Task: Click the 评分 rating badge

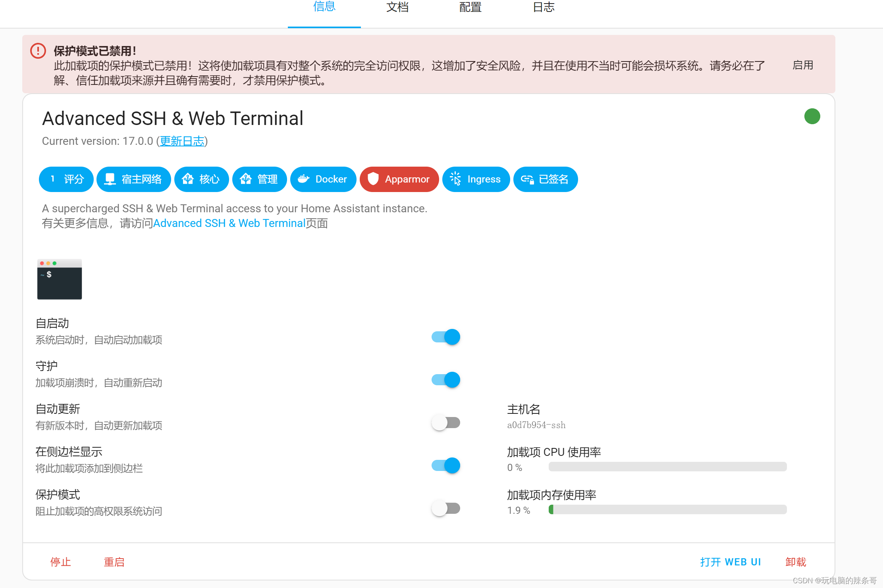Action: pyautogui.click(x=66, y=179)
